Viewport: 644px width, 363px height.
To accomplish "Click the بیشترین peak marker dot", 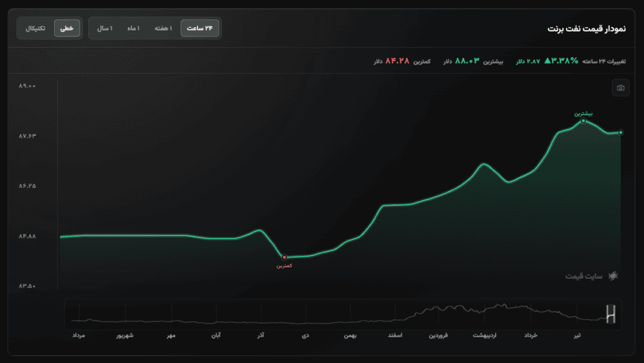I will (x=583, y=121).
